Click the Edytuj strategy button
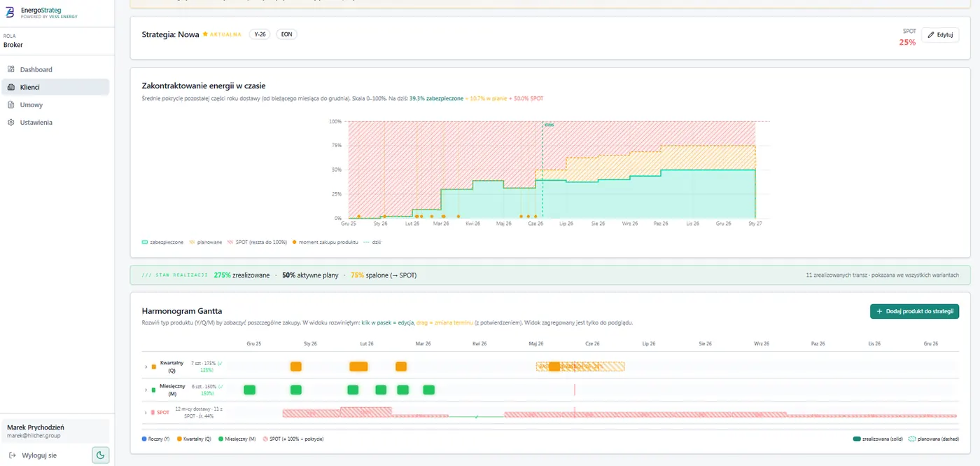 coord(940,34)
